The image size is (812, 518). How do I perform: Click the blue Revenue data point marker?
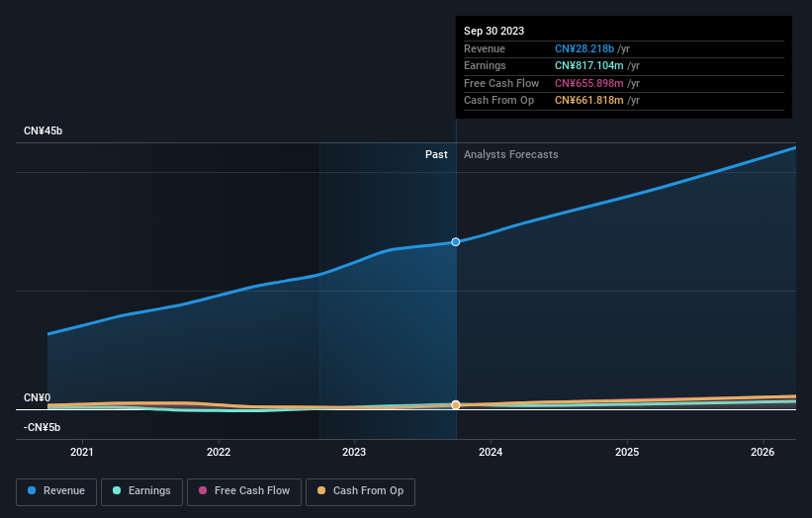coord(456,242)
